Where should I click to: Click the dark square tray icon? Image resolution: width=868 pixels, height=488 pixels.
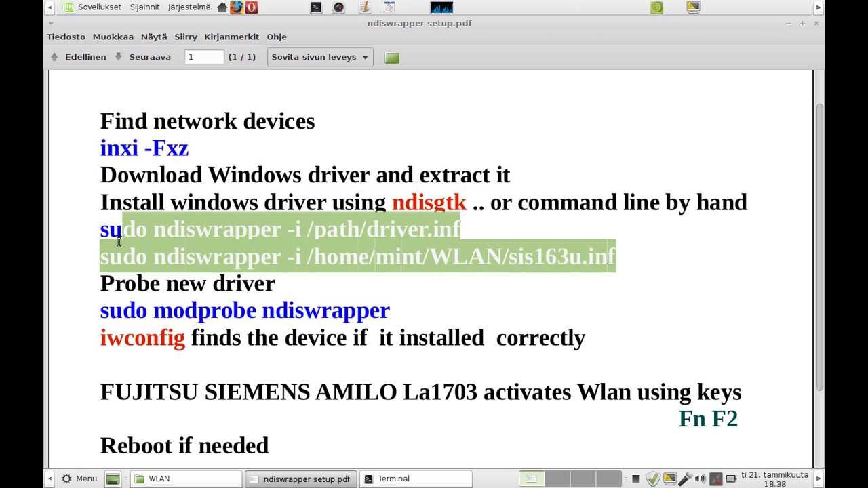(x=635, y=479)
